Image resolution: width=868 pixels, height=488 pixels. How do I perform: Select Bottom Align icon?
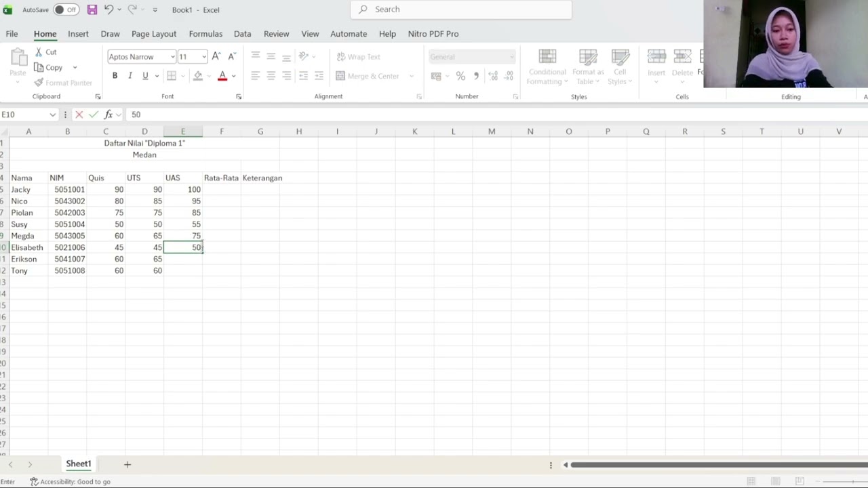[286, 57]
